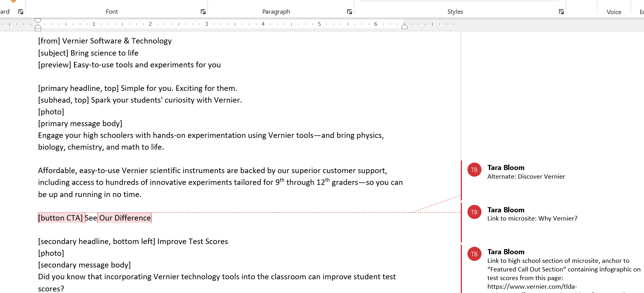Click TB avatar on high school section comment
644x293 pixels.
pos(474,254)
